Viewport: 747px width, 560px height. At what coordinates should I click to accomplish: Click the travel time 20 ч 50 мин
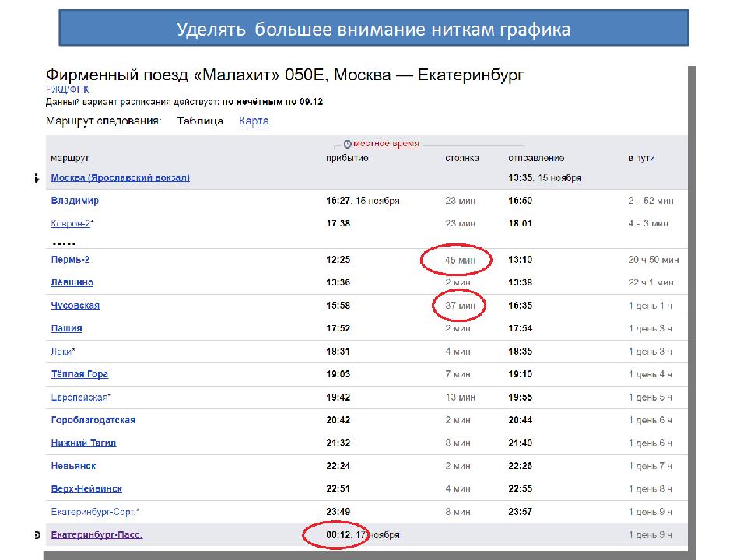pos(653,260)
